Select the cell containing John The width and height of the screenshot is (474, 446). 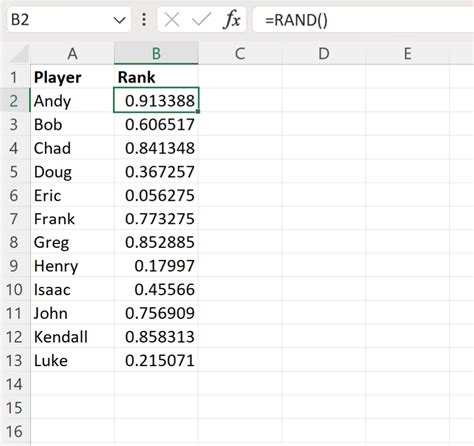(72, 313)
